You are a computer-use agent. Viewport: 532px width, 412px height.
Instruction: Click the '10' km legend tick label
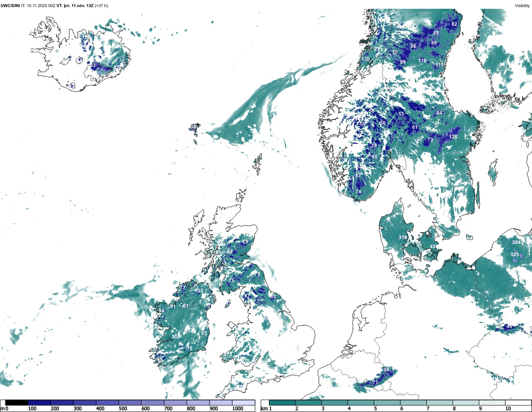click(x=508, y=409)
